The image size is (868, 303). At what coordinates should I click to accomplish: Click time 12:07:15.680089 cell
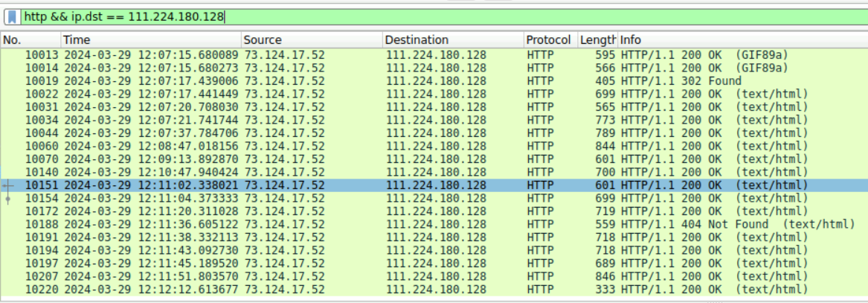coord(151,55)
